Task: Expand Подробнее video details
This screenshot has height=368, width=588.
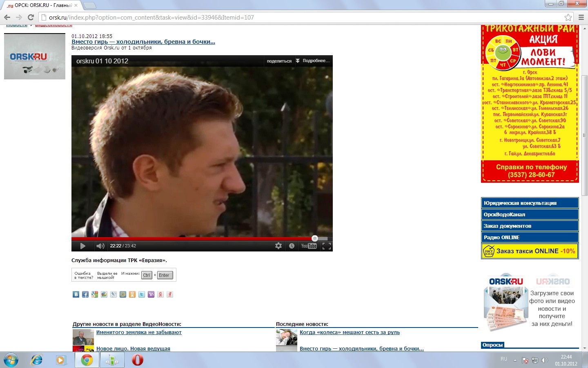Action: tap(312, 61)
